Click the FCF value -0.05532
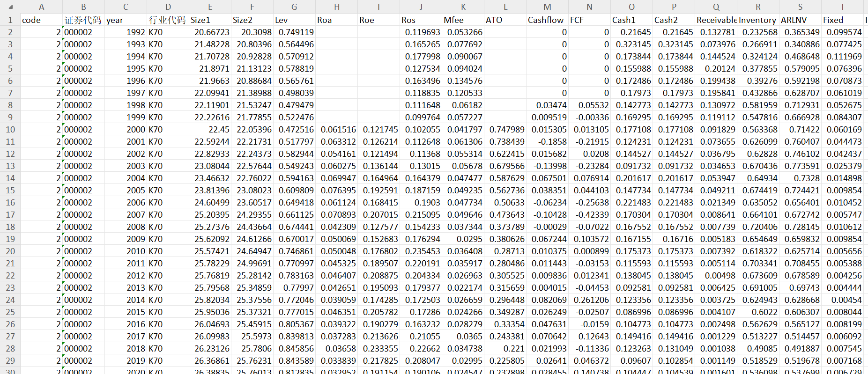 [590, 105]
